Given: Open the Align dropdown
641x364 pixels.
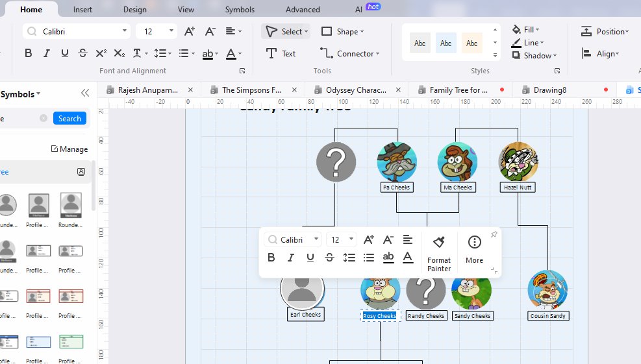Looking at the screenshot, I should pyautogui.click(x=600, y=53).
